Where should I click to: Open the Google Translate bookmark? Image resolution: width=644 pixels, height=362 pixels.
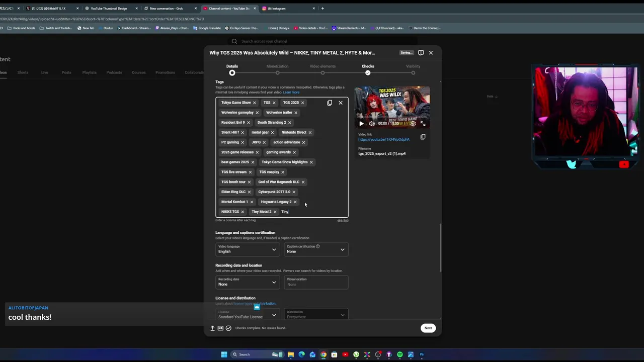(207, 28)
